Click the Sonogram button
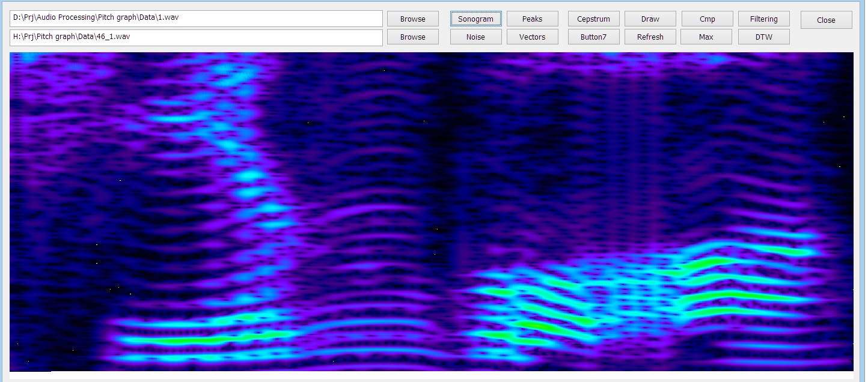Image resolution: width=868 pixels, height=382 pixels. pyautogui.click(x=475, y=19)
